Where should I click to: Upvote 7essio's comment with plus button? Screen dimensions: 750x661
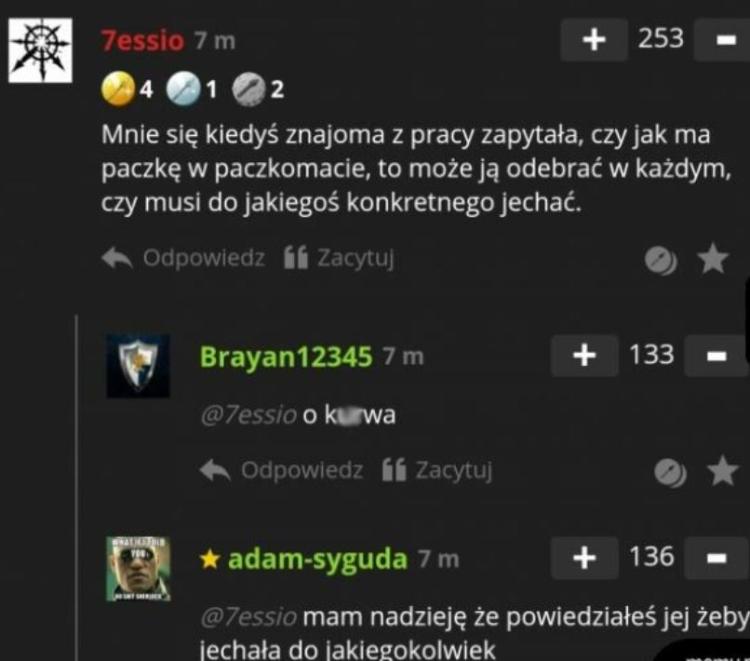tap(594, 40)
